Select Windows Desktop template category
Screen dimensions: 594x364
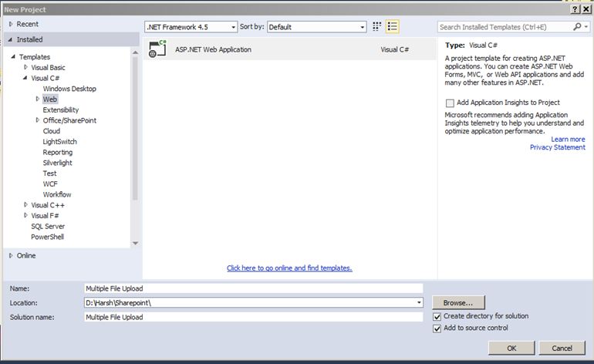click(69, 89)
